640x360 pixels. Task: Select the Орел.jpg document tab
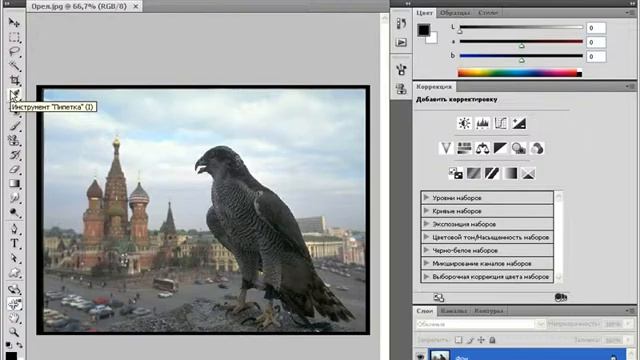click(79, 6)
